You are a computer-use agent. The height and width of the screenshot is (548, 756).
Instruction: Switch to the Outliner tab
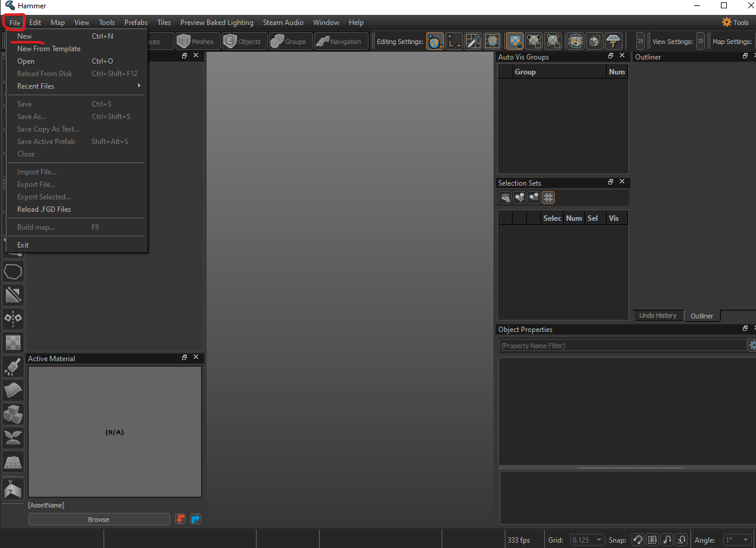702,316
